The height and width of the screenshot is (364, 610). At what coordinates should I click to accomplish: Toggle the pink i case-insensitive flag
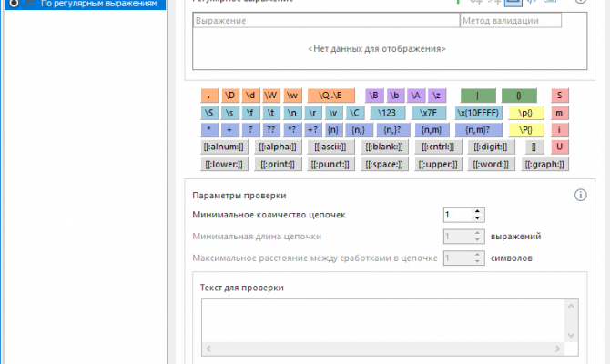(x=559, y=130)
